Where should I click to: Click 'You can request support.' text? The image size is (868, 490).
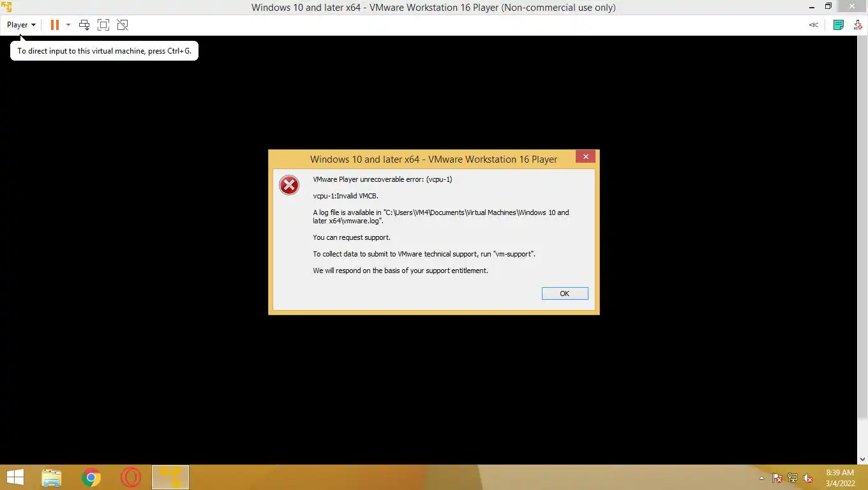[x=352, y=237]
